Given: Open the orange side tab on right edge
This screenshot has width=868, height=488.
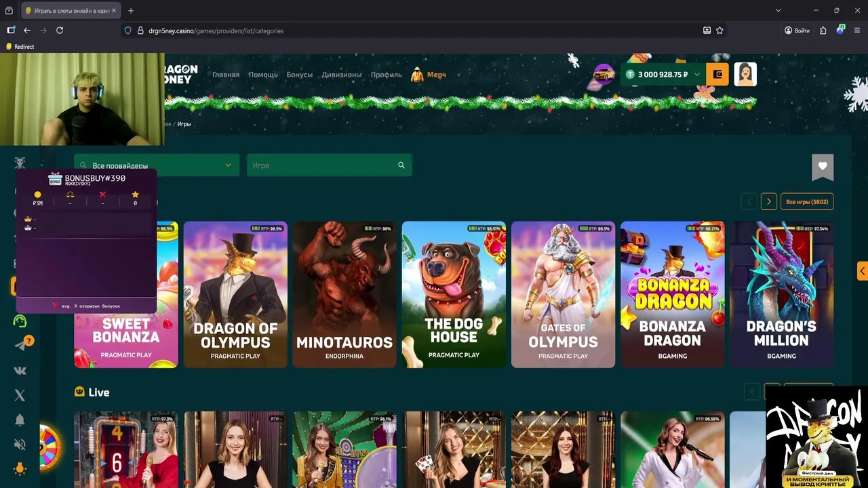Looking at the screenshot, I should coord(863,271).
